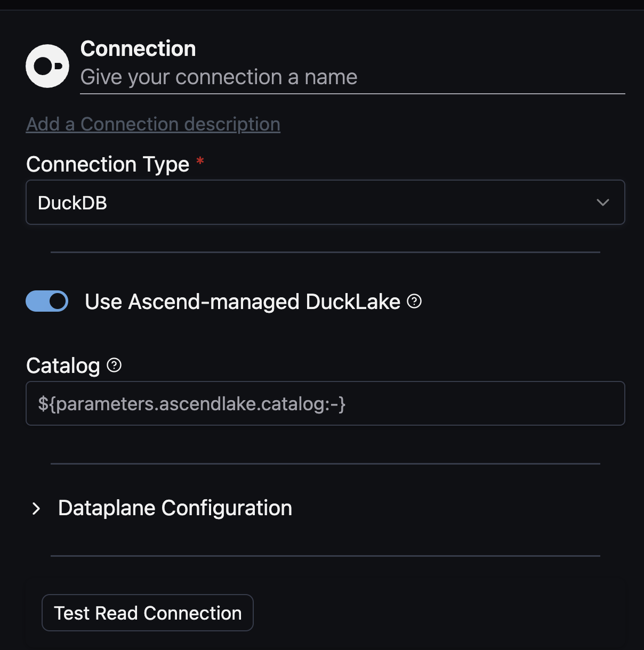Show the Catalog help tooltip
Screen dimensions: 644x650
coord(114,365)
